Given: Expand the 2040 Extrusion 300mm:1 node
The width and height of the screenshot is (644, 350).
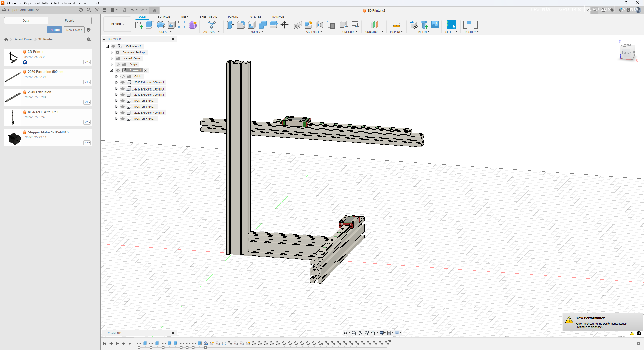Looking at the screenshot, I should 116,95.
